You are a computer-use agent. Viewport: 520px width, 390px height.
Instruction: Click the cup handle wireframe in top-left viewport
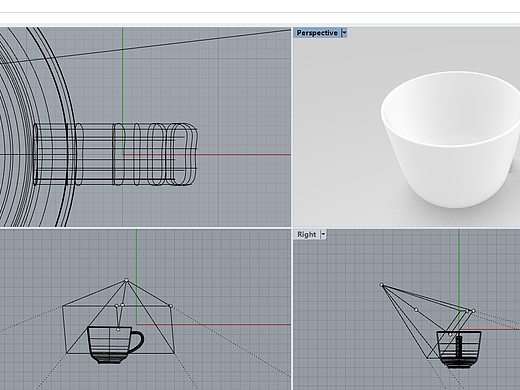click(115, 154)
